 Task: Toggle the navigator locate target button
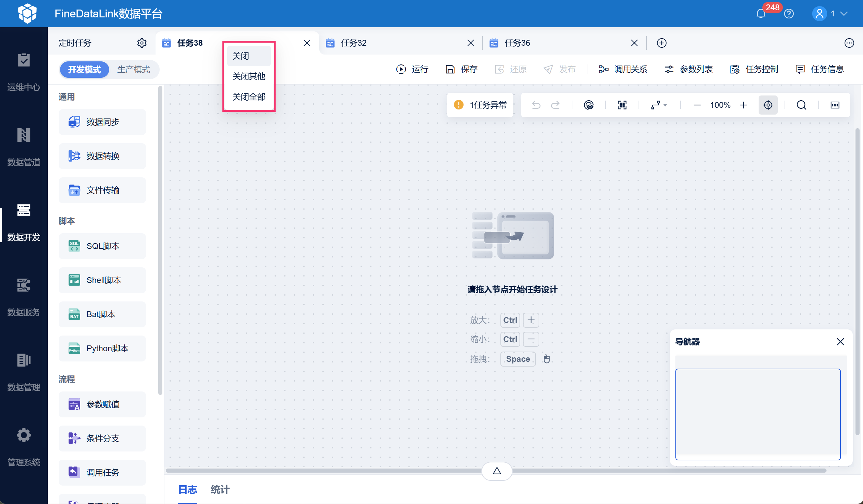point(768,105)
